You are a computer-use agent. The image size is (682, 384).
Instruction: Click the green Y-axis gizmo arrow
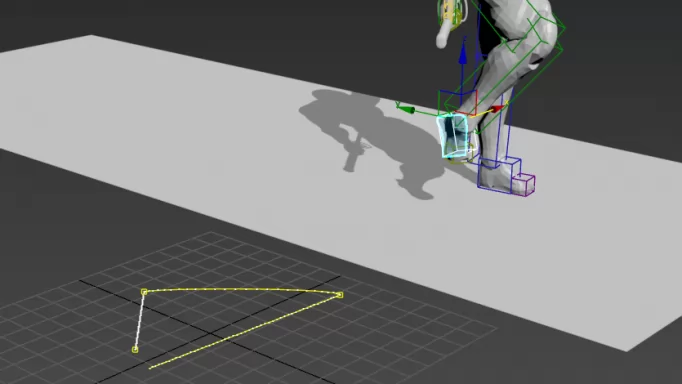click(405, 109)
